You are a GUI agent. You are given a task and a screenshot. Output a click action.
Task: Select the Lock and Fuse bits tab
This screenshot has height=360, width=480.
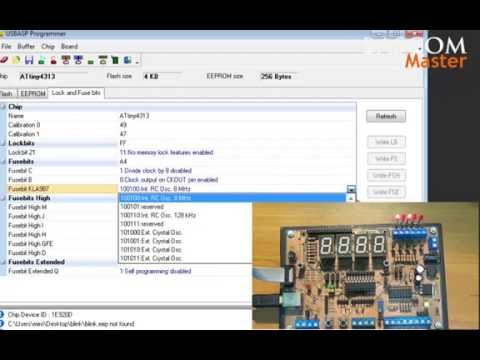click(76, 93)
